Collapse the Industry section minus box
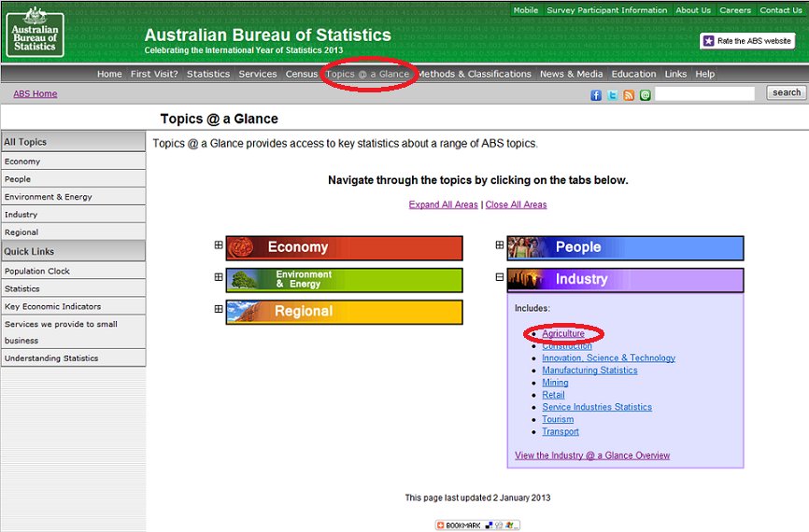This screenshot has width=809, height=532. [500, 277]
